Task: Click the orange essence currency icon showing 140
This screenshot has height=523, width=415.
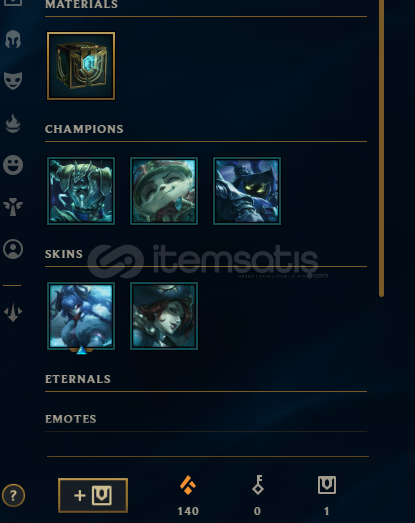Action: click(188, 485)
